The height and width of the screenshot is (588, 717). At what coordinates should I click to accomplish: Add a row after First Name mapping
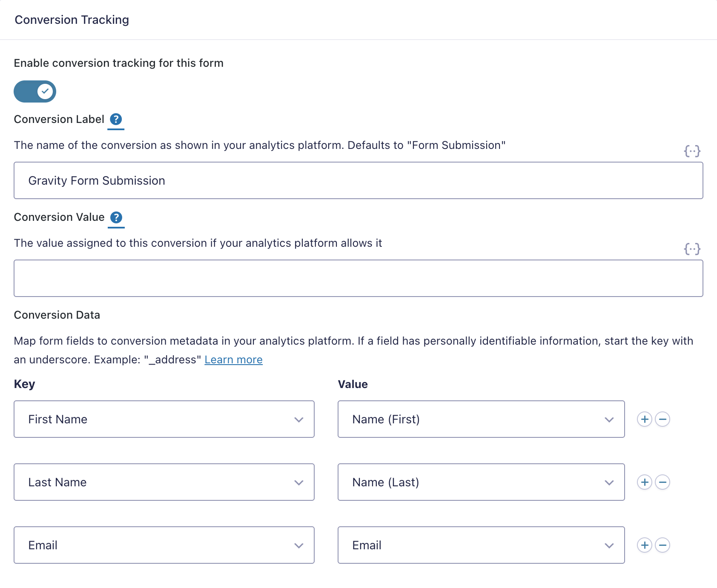pos(645,419)
